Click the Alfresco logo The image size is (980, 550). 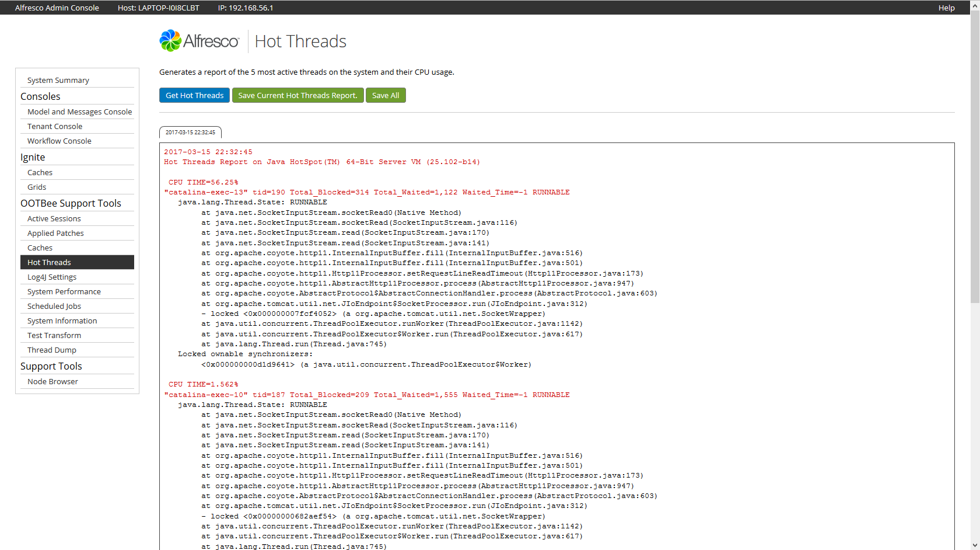(199, 41)
